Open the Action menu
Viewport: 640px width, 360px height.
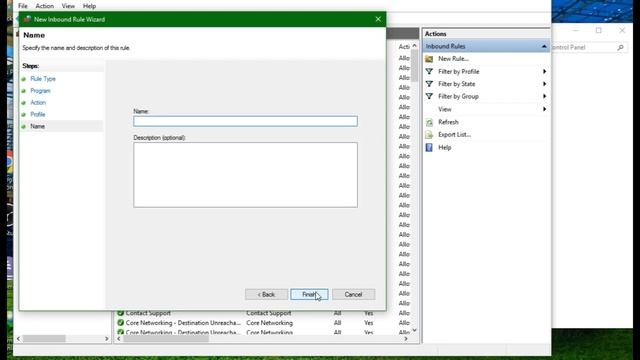44,6
